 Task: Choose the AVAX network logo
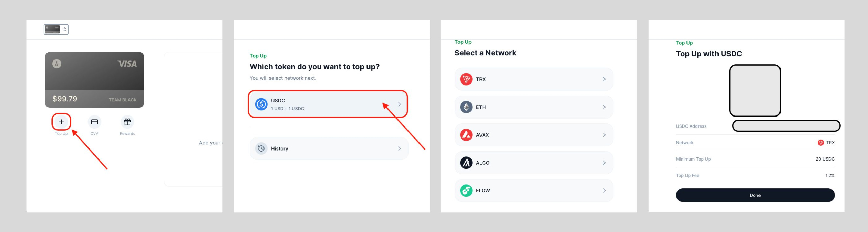[466, 135]
